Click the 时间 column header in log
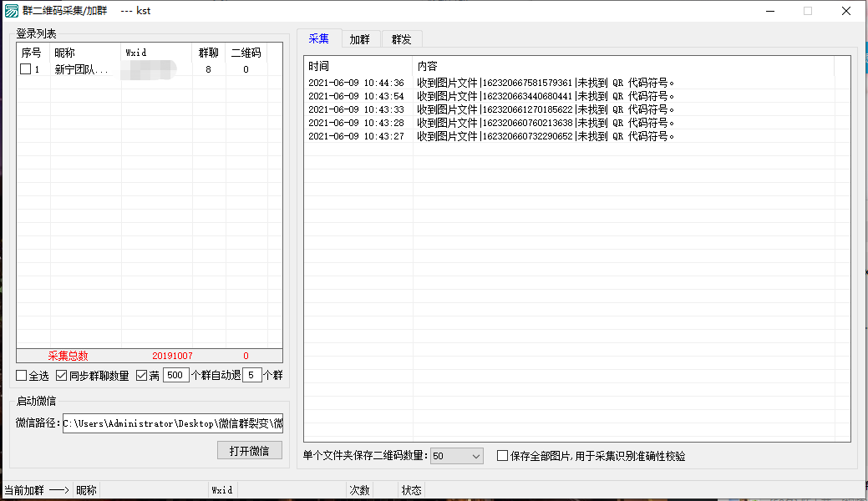868x501 pixels. 358,67
